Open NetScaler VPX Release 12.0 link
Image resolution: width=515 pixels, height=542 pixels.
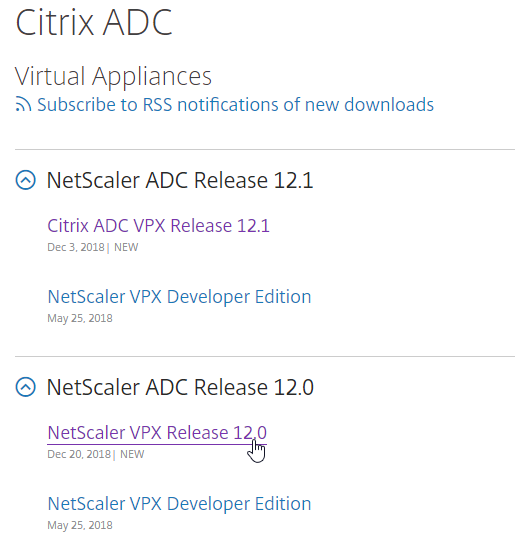[157, 432]
